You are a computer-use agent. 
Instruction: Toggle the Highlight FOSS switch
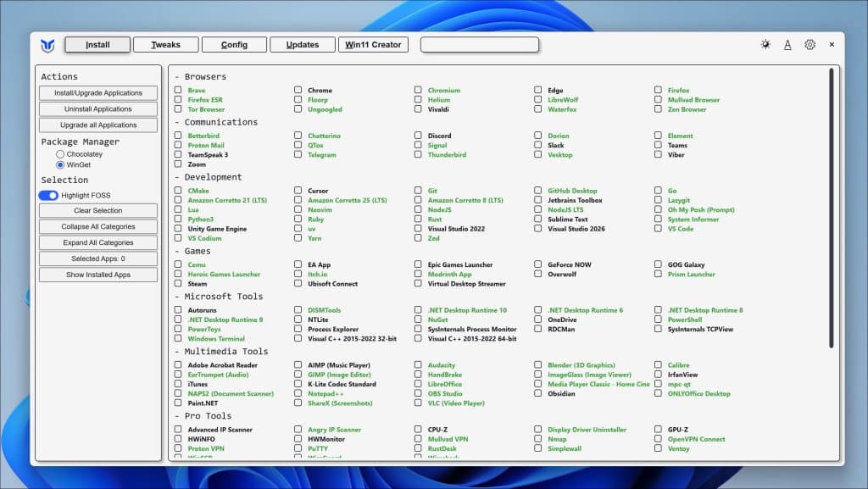(x=48, y=195)
